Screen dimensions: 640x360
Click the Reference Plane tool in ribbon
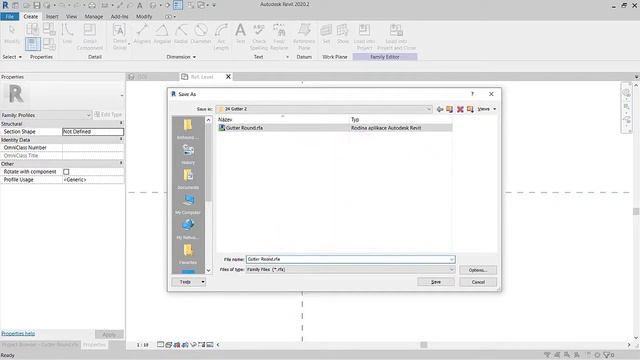click(304, 36)
